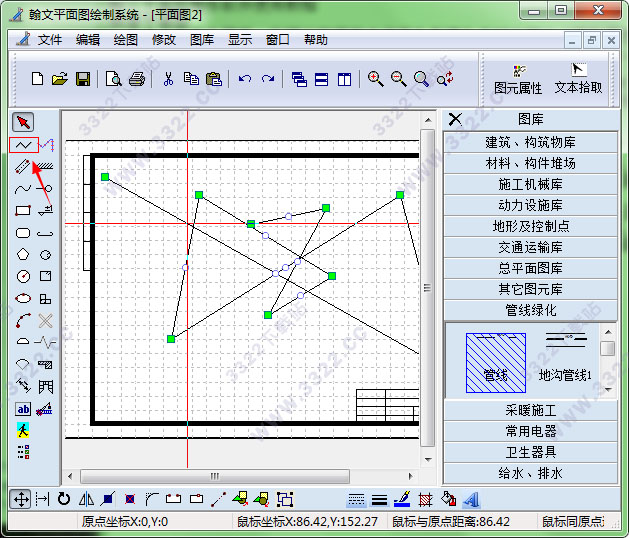Select the ellipse drawing tool
629x538 pixels.
click(x=23, y=299)
